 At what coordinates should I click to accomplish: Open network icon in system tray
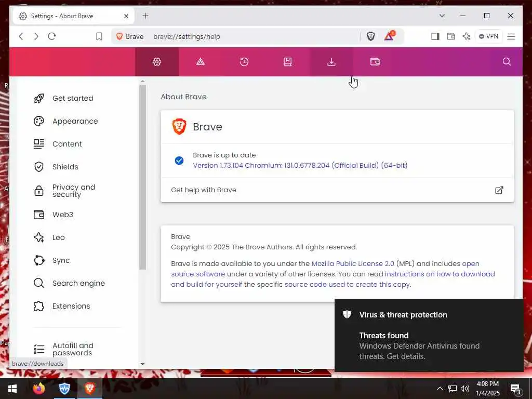[453, 389]
